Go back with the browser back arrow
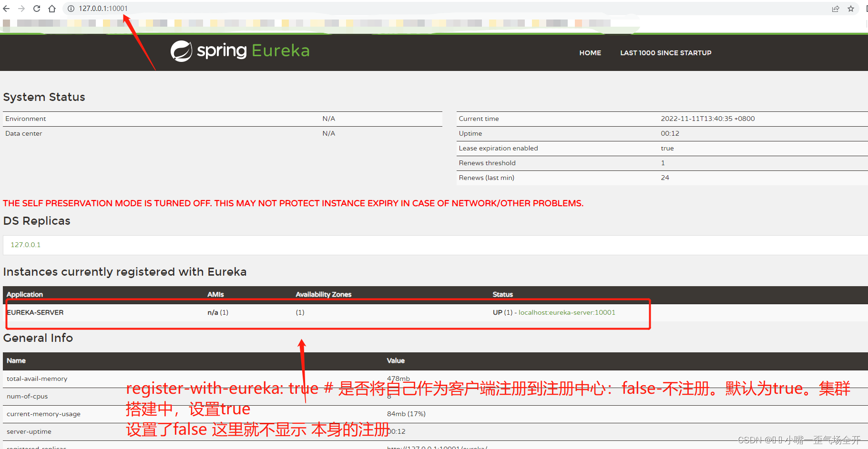This screenshot has height=449, width=868. tap(6, 9)
